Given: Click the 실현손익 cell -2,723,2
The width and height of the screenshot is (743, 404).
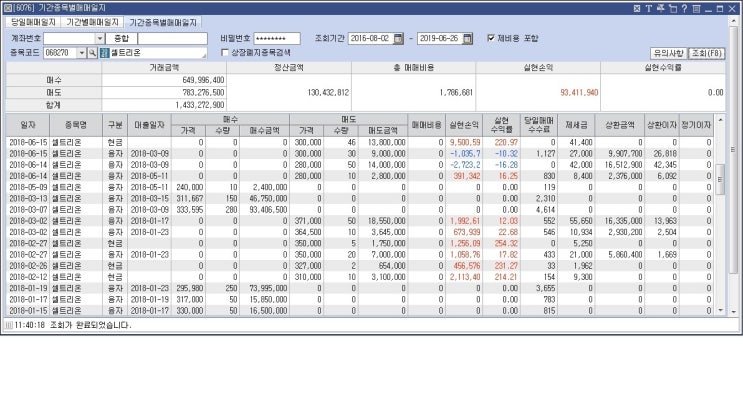Looking at the screenshot, I should click(x=465, y=165).
